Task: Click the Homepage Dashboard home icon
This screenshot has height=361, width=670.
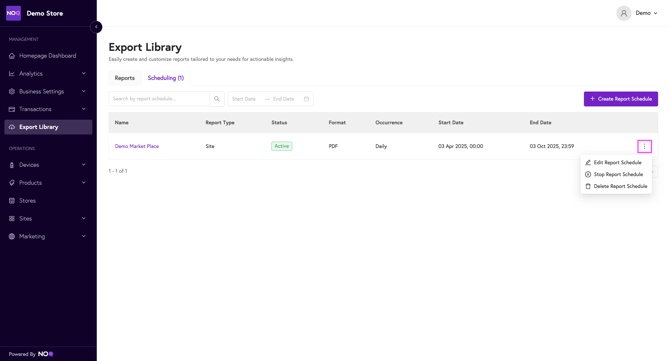Action: pos(12,56)
